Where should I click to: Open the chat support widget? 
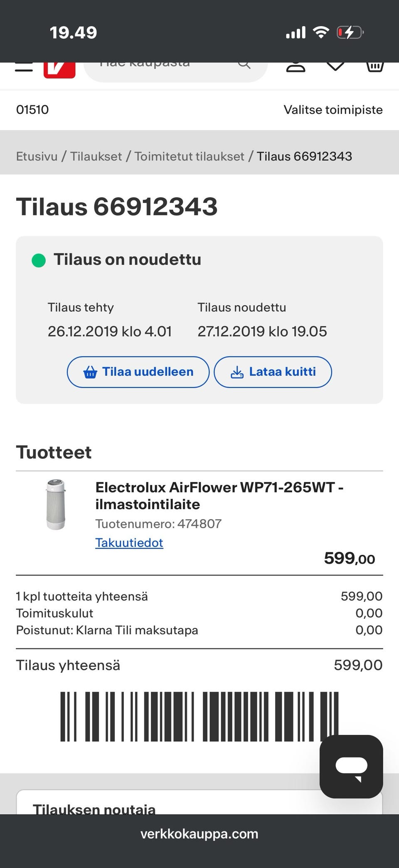pyautogui.click(x=351, y=766)
